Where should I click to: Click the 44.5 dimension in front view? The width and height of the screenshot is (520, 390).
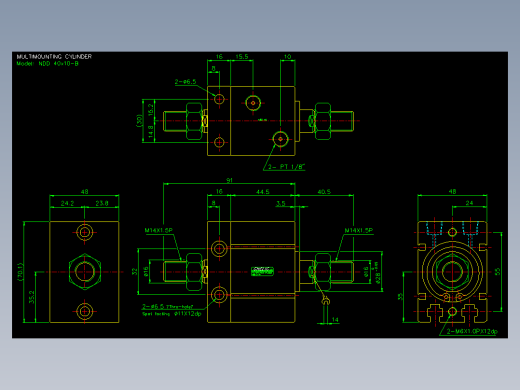(x=263, y=192)
